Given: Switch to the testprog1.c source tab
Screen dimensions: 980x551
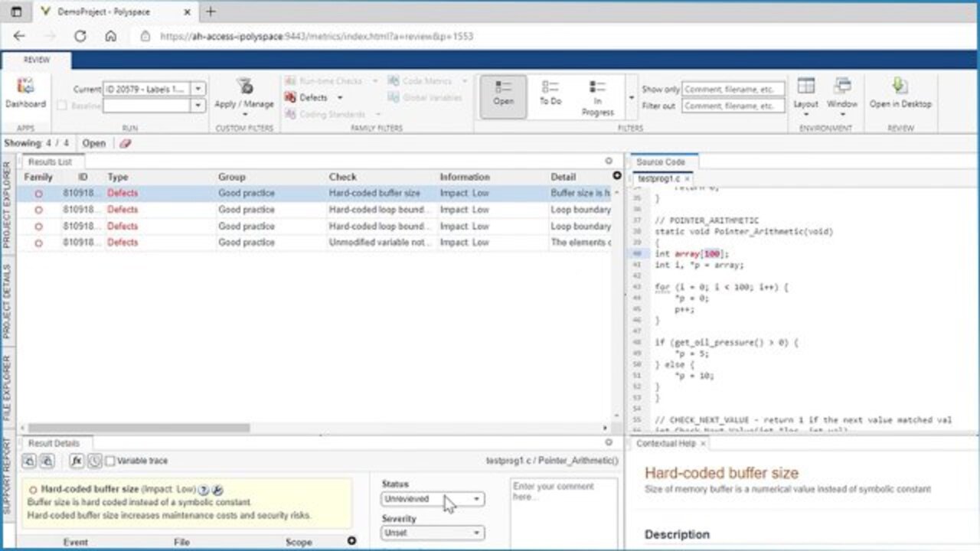Looking at the screenshot, I should (658, 178).
